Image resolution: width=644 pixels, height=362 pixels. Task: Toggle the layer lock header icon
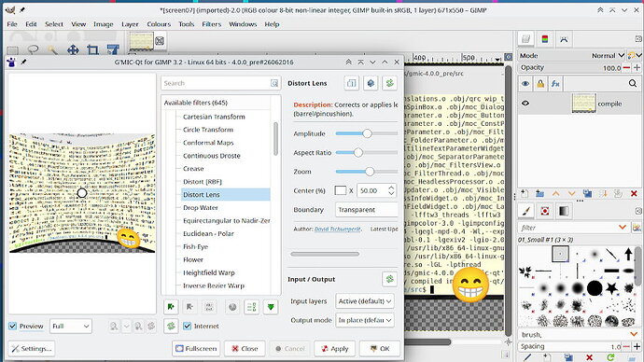540,84
